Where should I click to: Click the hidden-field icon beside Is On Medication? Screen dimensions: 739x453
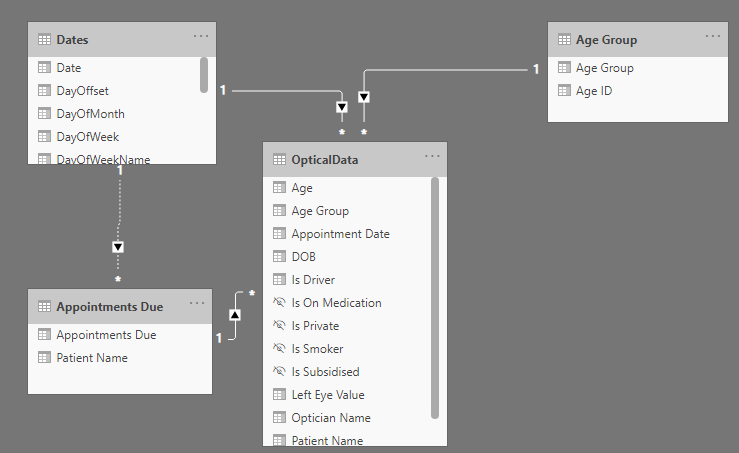point(279,302)
